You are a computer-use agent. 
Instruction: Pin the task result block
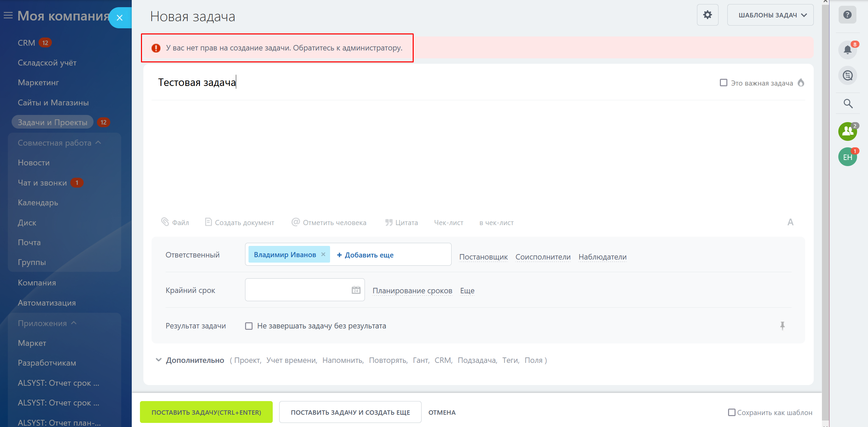coord(782,326)
